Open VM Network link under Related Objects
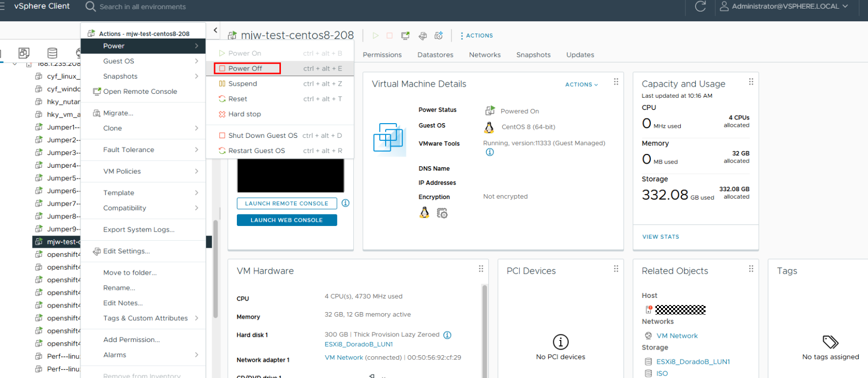The height and width of the screenshot is (378, 868). (677, 335)
